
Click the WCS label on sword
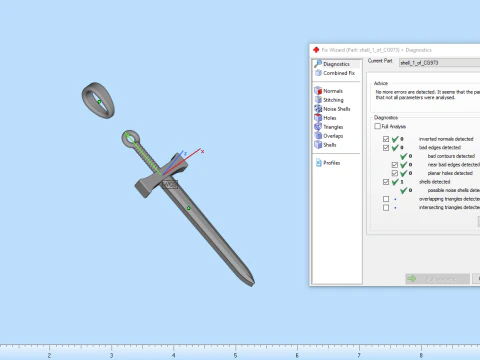(x=170, y=184)
